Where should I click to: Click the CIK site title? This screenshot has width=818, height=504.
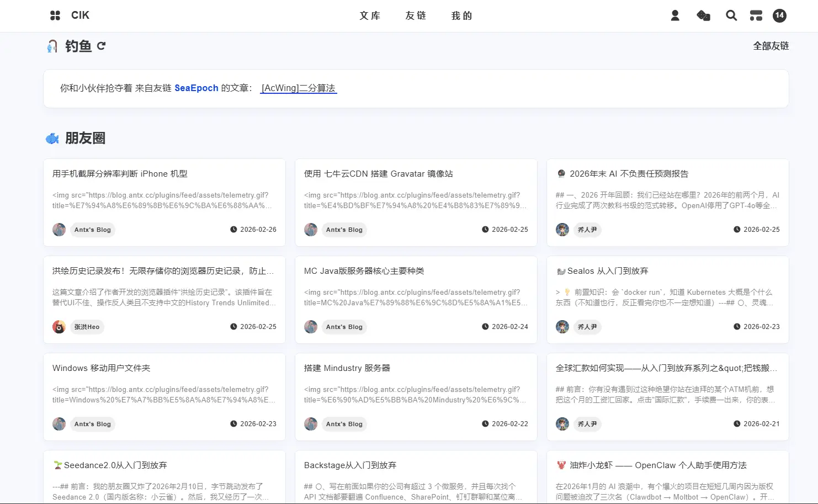point(80,15)
